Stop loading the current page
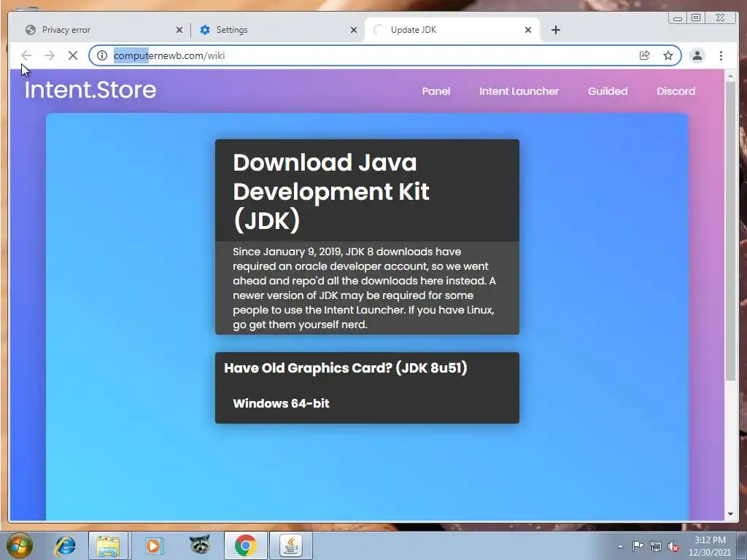The height and width of the screenshot is (560, 747). (x=73, y=55)
